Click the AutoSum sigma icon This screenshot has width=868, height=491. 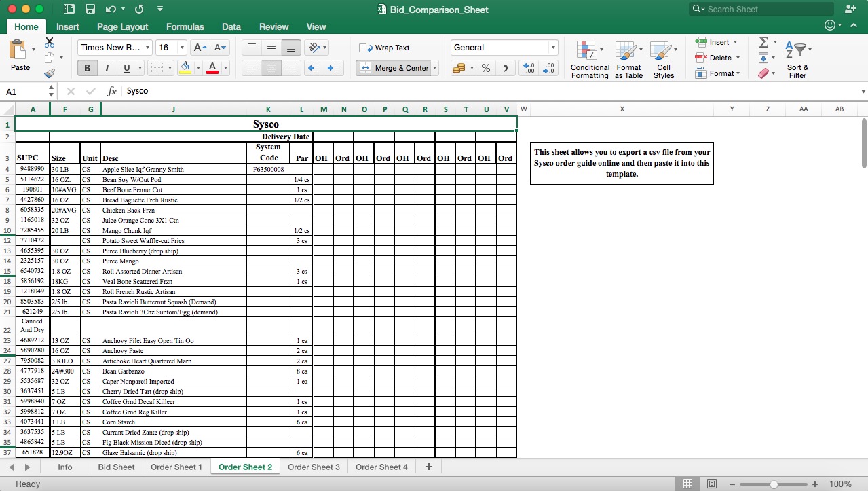pyautogui.click(x=763, y=42)
